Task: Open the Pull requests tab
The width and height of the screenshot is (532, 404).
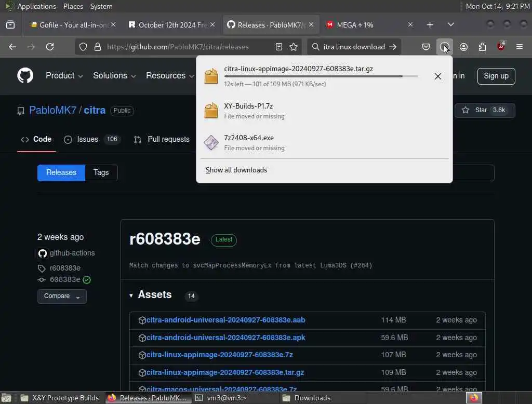Action: point(162,139)
